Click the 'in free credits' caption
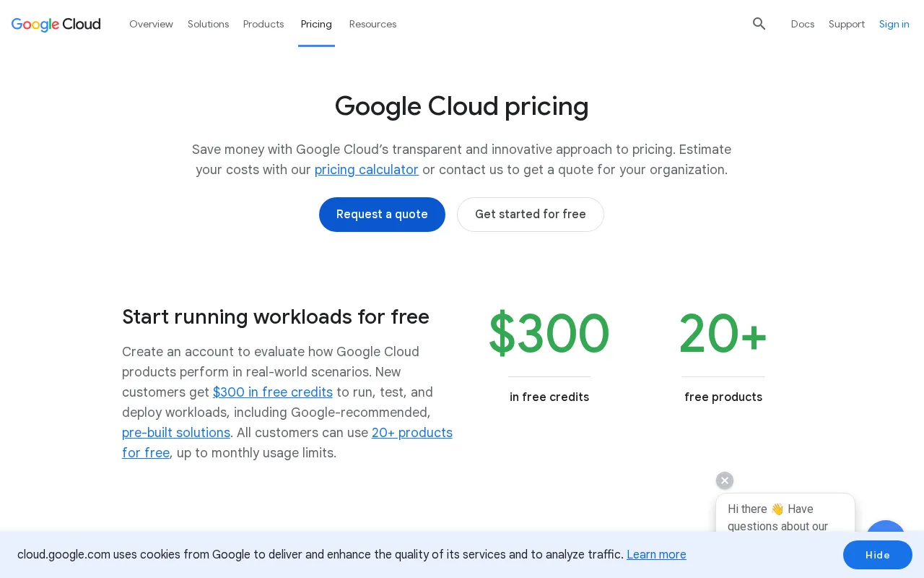Viewport: 924px width, 578px height. (549, 397)
